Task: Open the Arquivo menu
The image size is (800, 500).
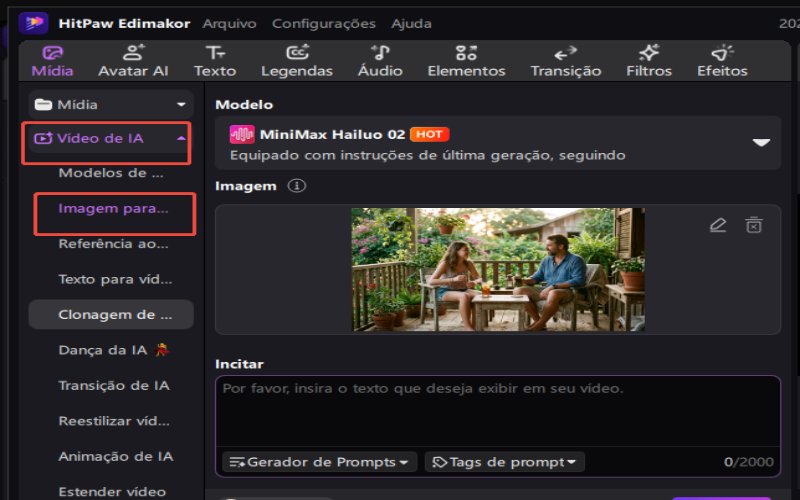Action: (229, 23)
